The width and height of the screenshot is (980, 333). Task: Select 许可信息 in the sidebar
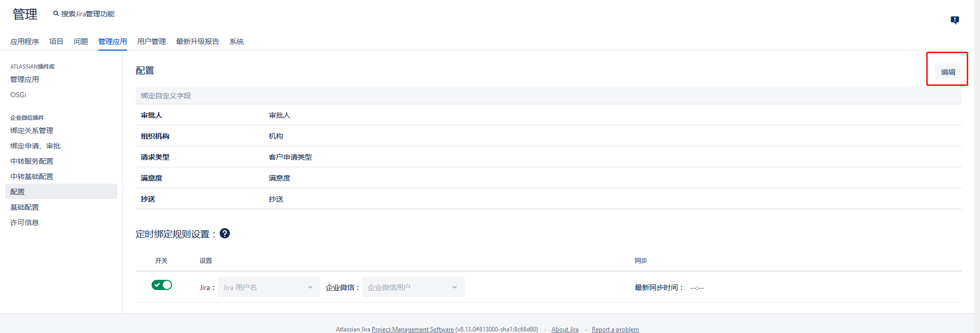(25, 223)
